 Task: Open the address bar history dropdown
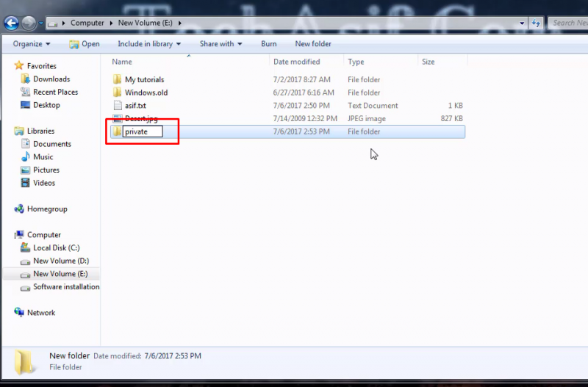[522, 23]
